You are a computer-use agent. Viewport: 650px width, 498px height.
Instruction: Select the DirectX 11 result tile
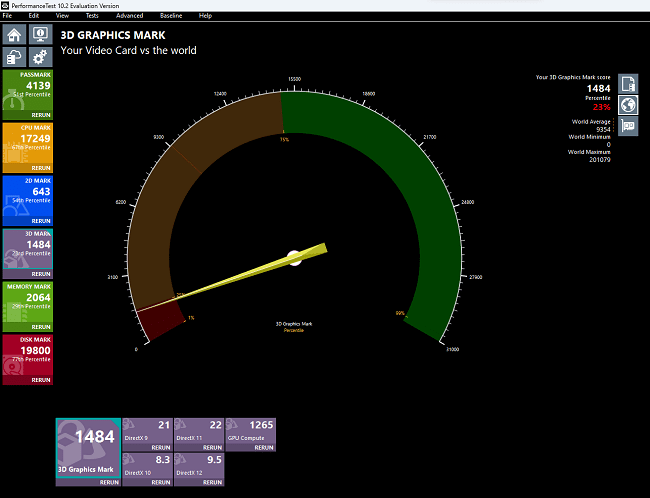point(199,431)
